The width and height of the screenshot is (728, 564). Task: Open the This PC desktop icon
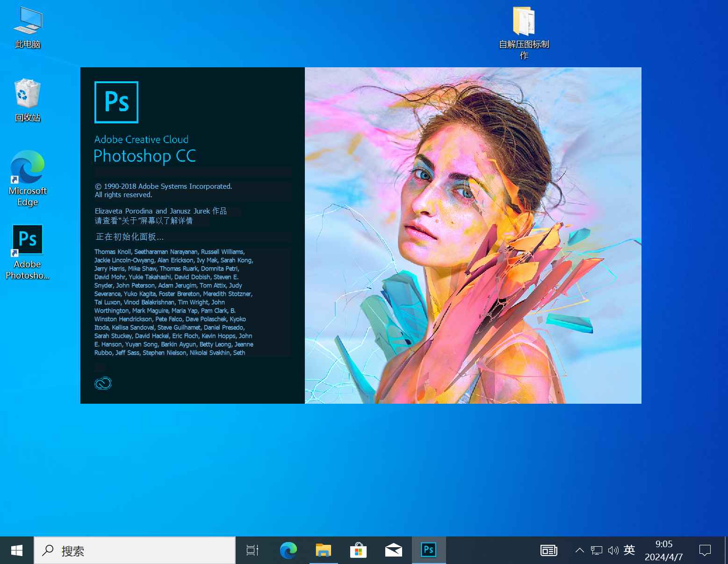pyautogui.click(x=28, y=28)
